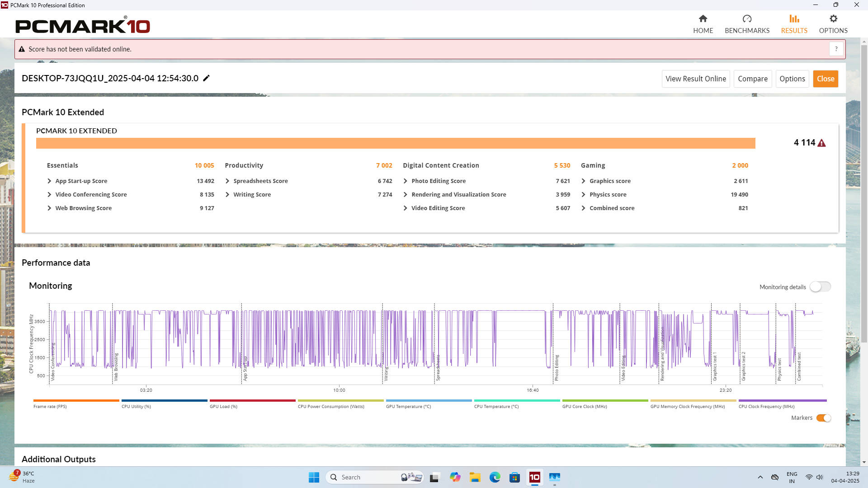Viewport: 868px width, 488px height.
Task: Open Microsoft Store from taskbar
Action: (x=514, y=477)
